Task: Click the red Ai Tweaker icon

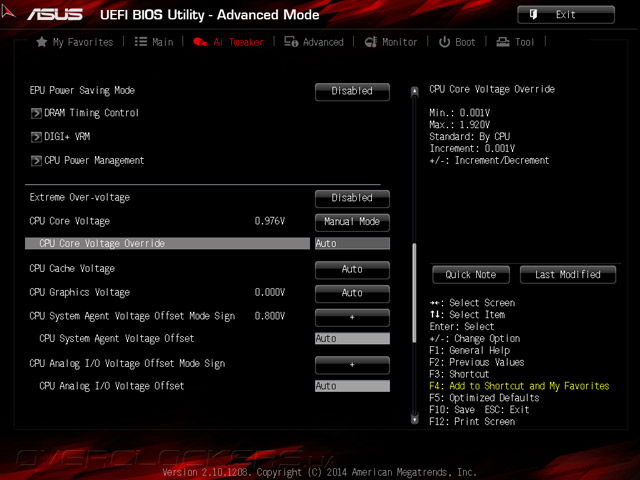Action: coord(200,42)
